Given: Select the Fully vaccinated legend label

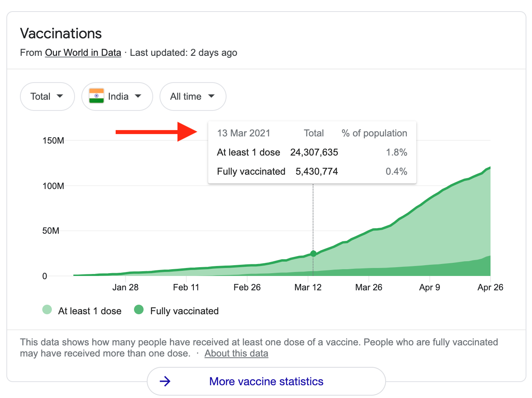Looking at the screenshot, I should click(184, 311).
